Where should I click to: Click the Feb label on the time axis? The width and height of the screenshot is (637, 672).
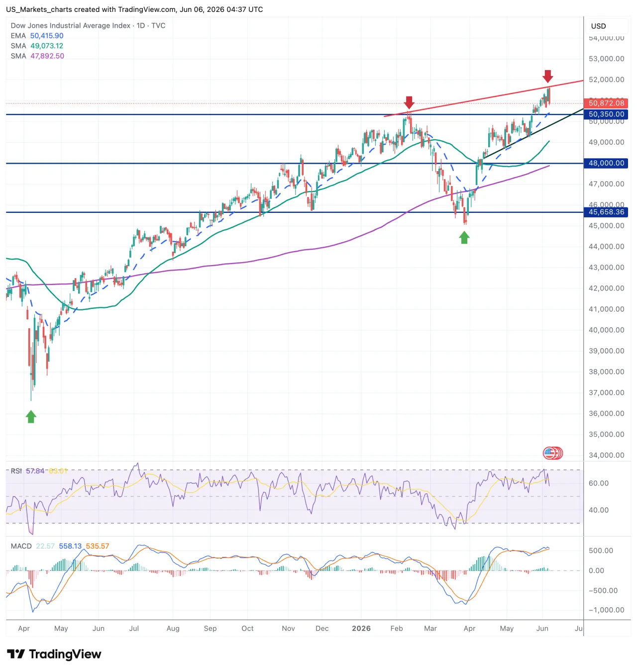tap(397, 628)
